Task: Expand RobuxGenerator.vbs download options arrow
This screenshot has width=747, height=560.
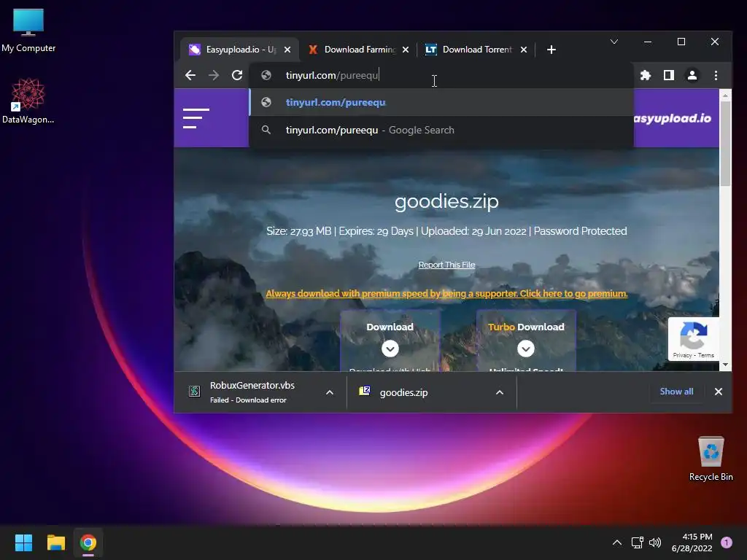Action: [330, 392]
